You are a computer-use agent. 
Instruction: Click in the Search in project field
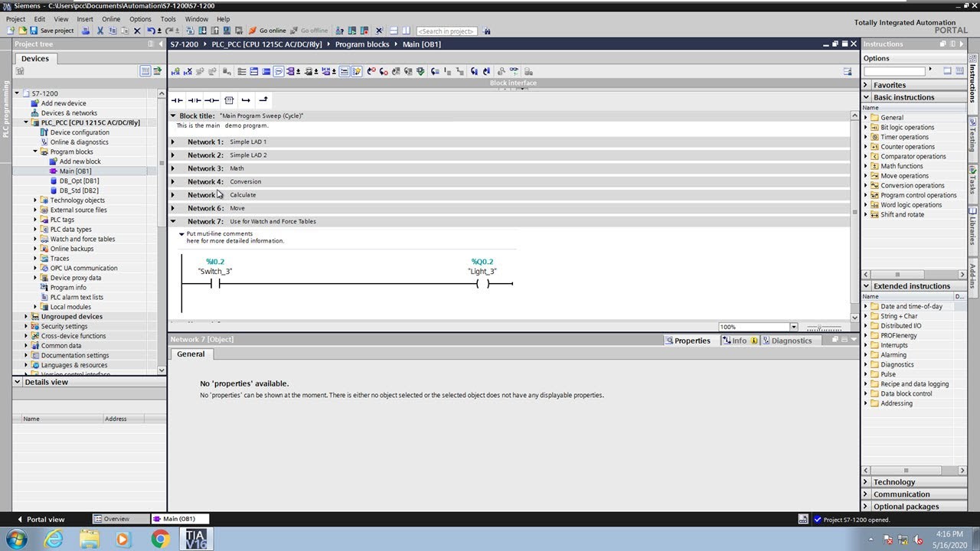click(446, 31)
